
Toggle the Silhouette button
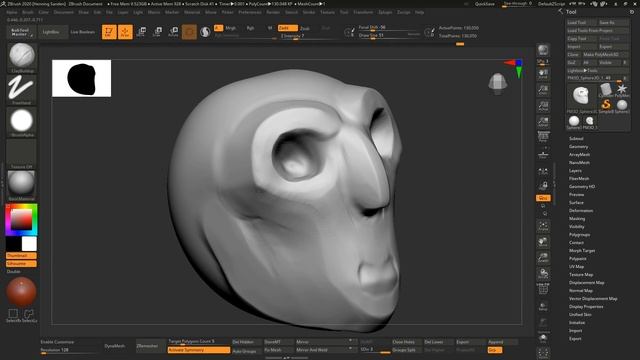[x=21, y=264]
